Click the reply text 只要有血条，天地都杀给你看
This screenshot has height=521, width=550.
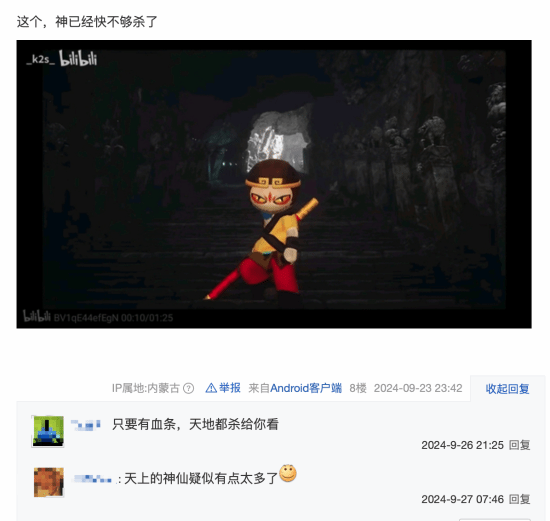(x=195, y=424)
